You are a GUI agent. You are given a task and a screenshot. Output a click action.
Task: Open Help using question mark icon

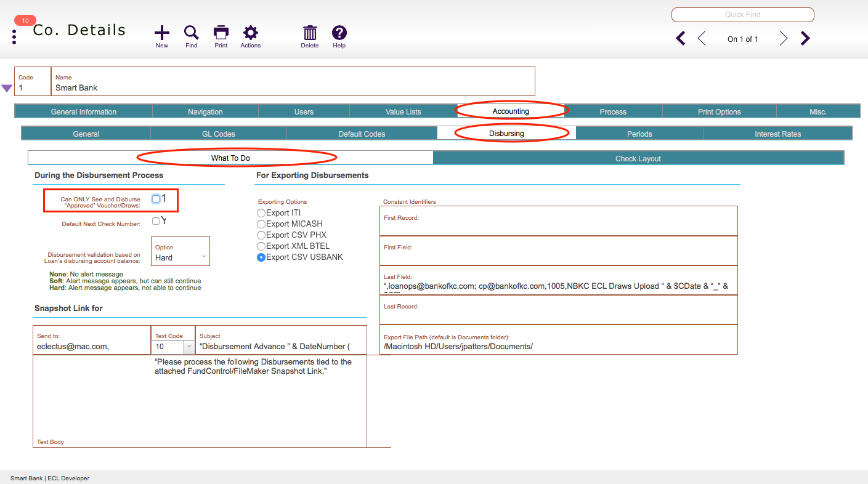339,33
